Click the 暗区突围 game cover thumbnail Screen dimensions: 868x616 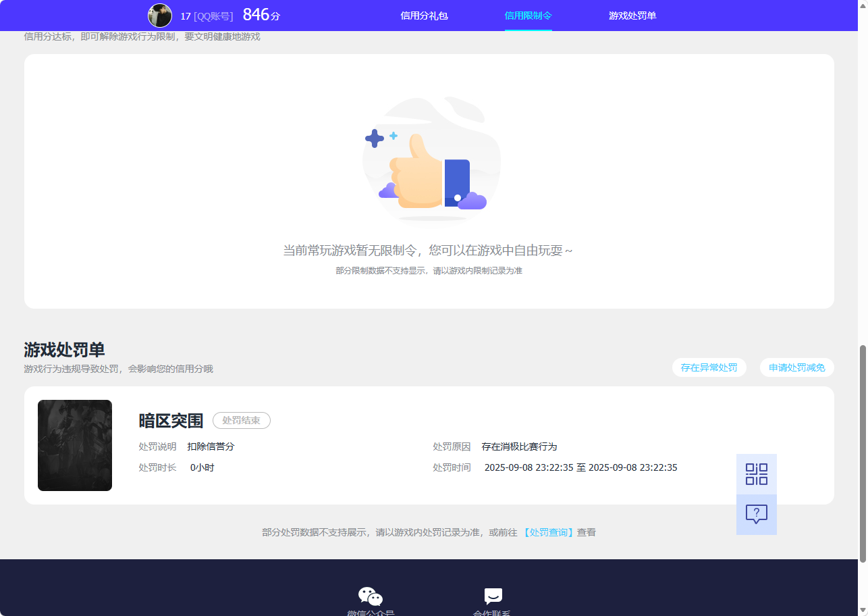tap(75, 445)
